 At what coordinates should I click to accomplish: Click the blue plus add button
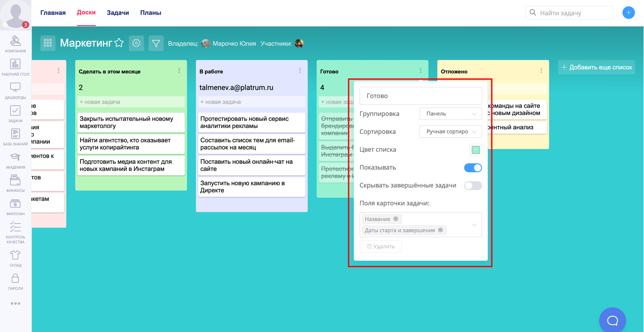click(628, 13)
